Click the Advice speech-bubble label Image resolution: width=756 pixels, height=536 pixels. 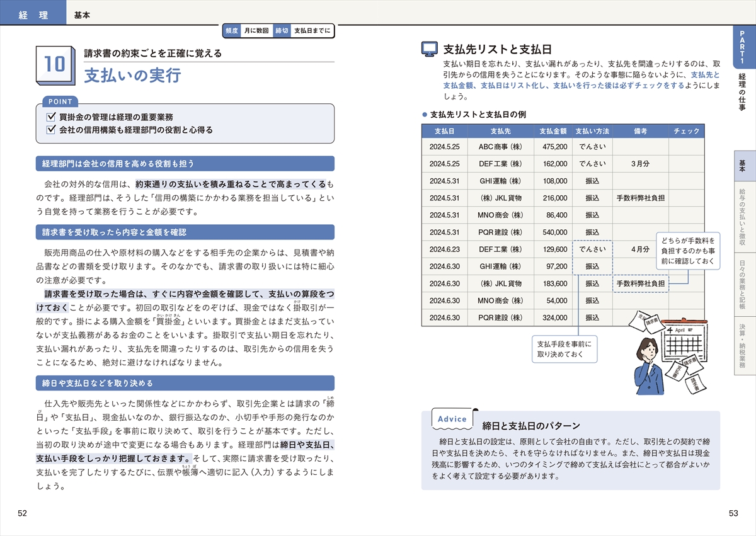tap(452, 419)
